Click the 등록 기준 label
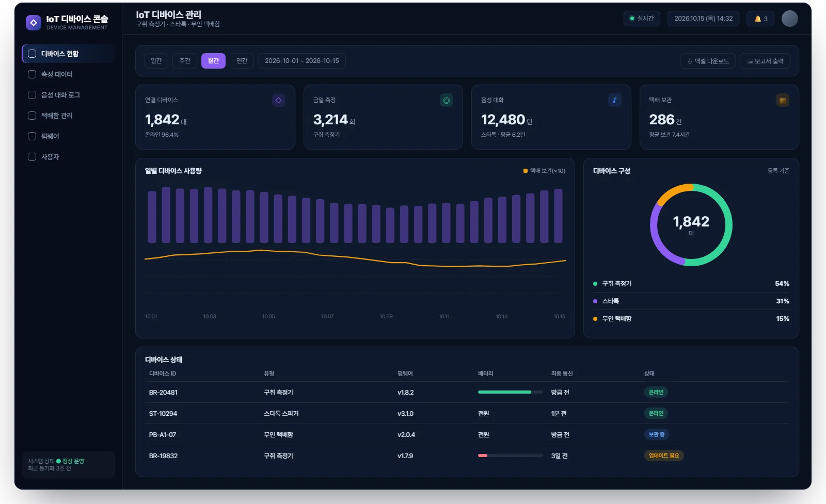Image resolution: width=826 pixels, height=504 pixels. (x=779, y=171)
